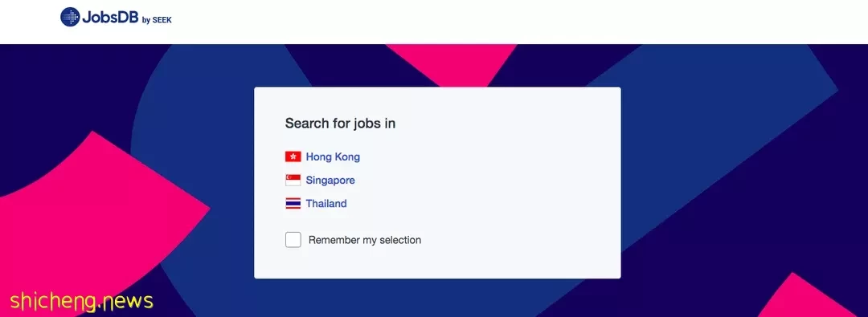
Task: Click the Thailand flag icon
Action: tap(293, 204)
